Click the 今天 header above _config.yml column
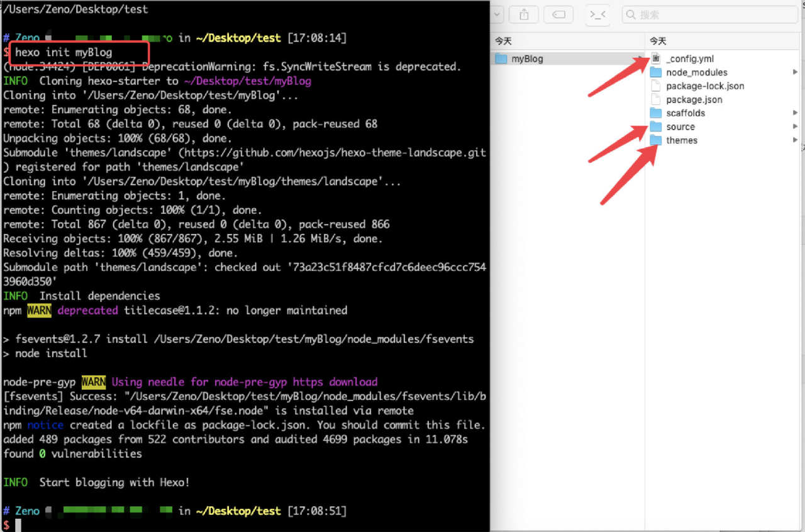Screen dimensions: 805x532 click(x=658, y=41)
